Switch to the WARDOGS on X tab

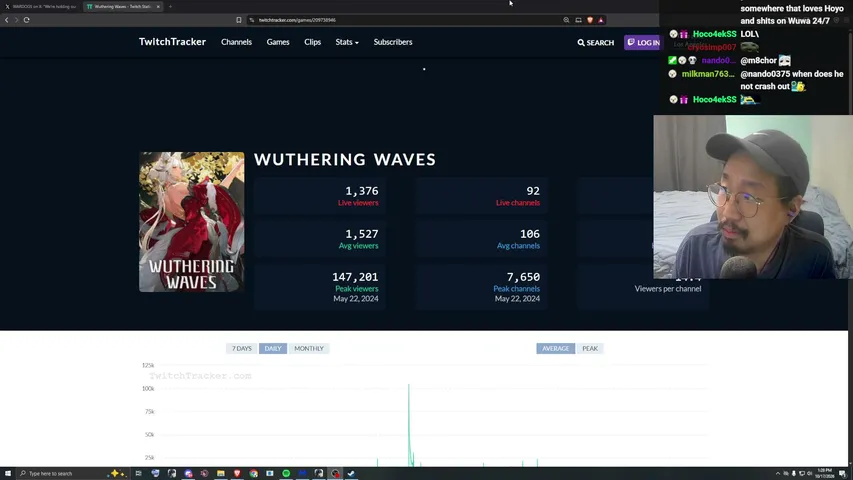tap(41, 7)
